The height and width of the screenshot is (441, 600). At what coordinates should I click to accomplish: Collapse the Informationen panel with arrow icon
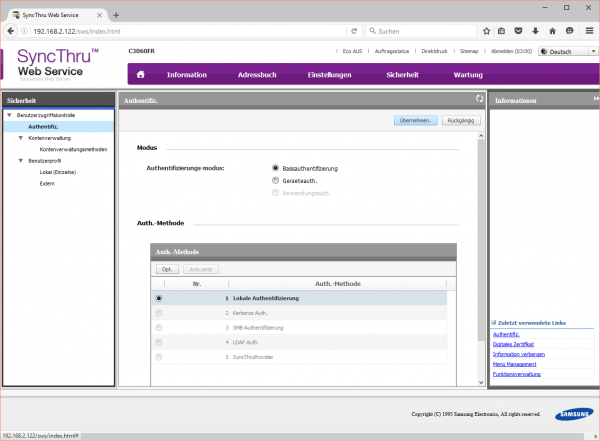pos(595,100)
